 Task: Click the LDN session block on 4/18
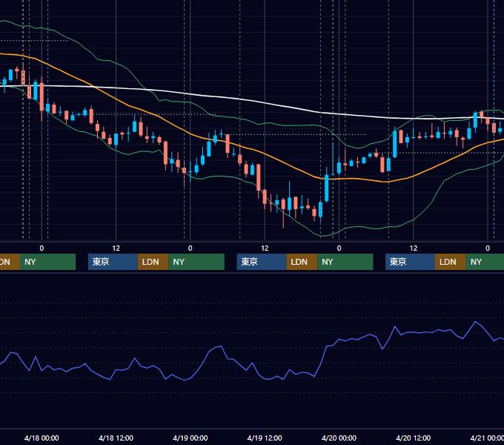click(153, 262)
